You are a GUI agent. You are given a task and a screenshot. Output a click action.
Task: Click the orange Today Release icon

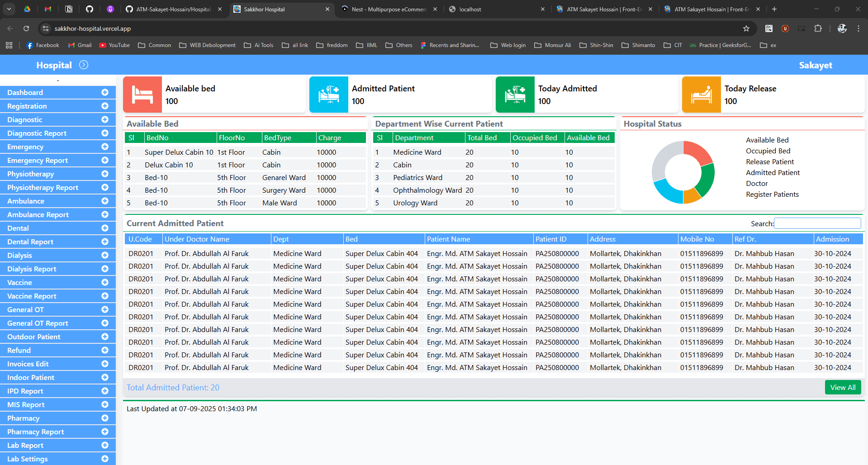701,95
